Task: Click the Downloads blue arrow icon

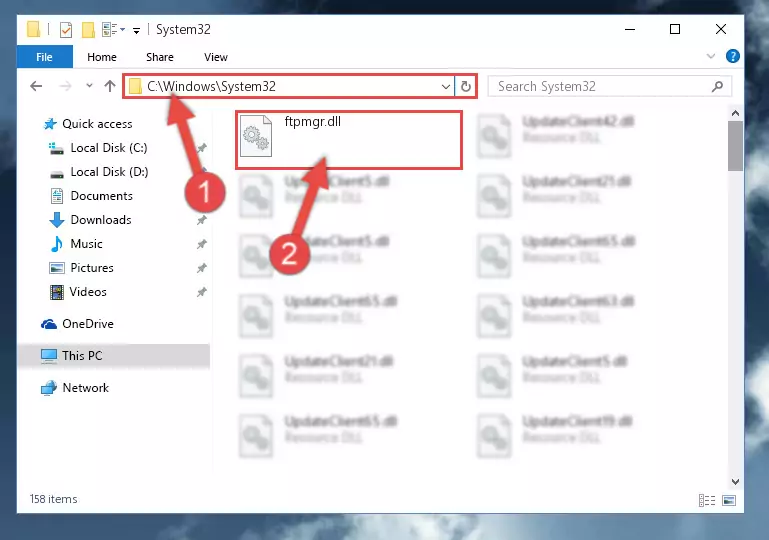Action: point(57,220)
